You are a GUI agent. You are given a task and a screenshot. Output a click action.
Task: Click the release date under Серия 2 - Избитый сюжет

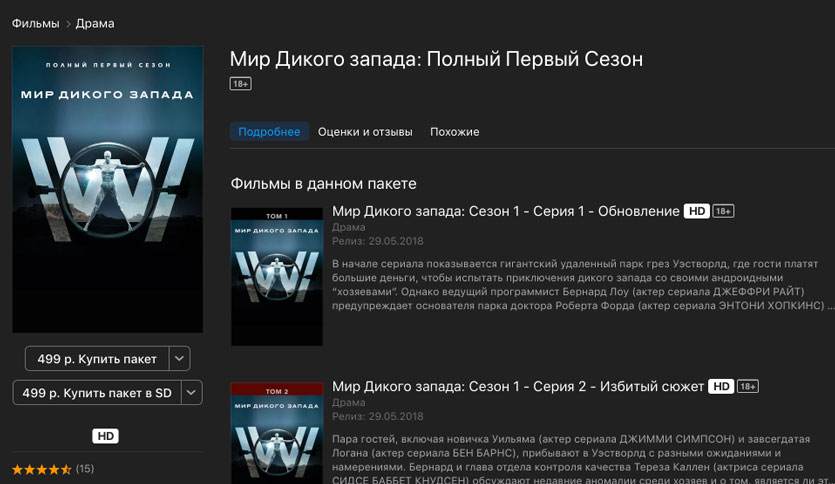pyautogui.click(x=378, y=416)
